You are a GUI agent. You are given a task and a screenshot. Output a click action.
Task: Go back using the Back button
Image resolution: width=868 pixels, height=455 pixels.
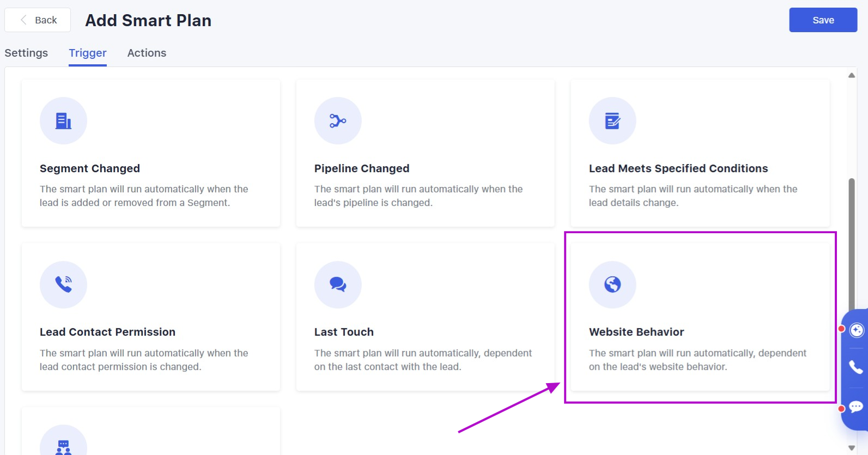[38, 20]
